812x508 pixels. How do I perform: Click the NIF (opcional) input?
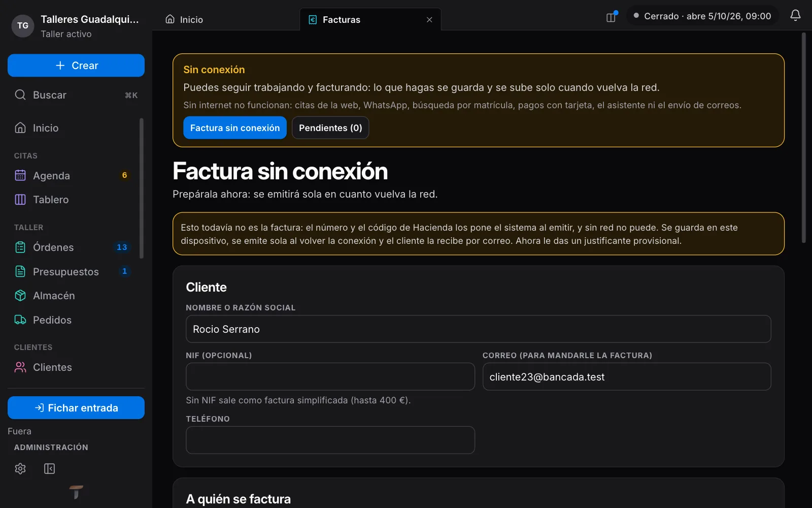coord(330,376)
